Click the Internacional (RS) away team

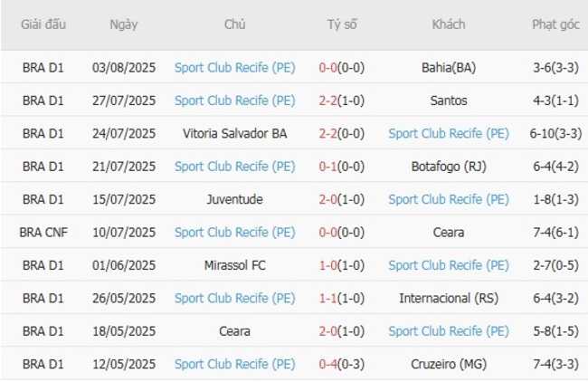[449, 298]
